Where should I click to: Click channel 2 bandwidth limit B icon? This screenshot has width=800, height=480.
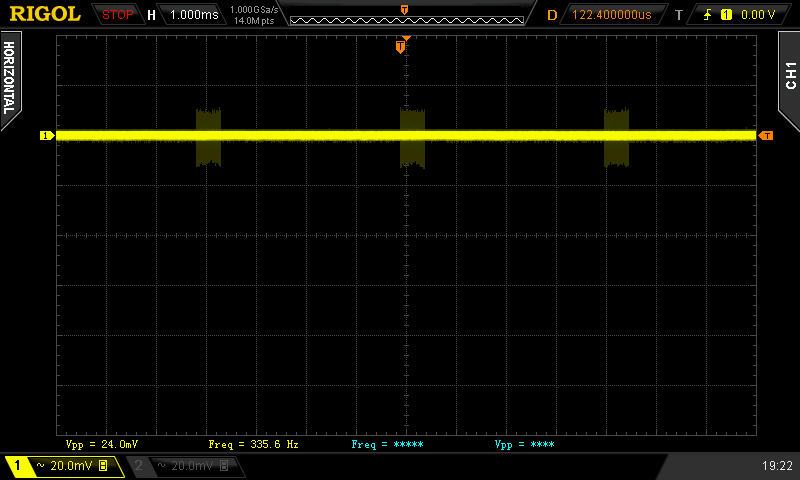coord(223,465)
